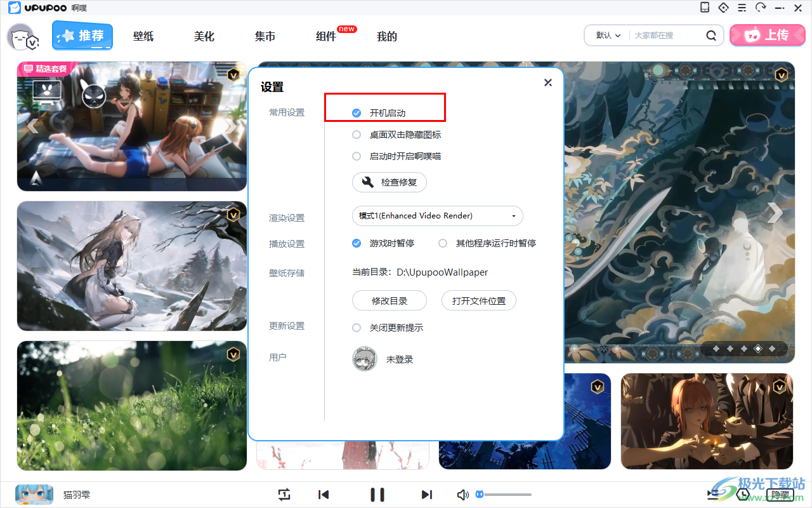Switch to the 推荐 tab
812x508 pixels.
82,36
